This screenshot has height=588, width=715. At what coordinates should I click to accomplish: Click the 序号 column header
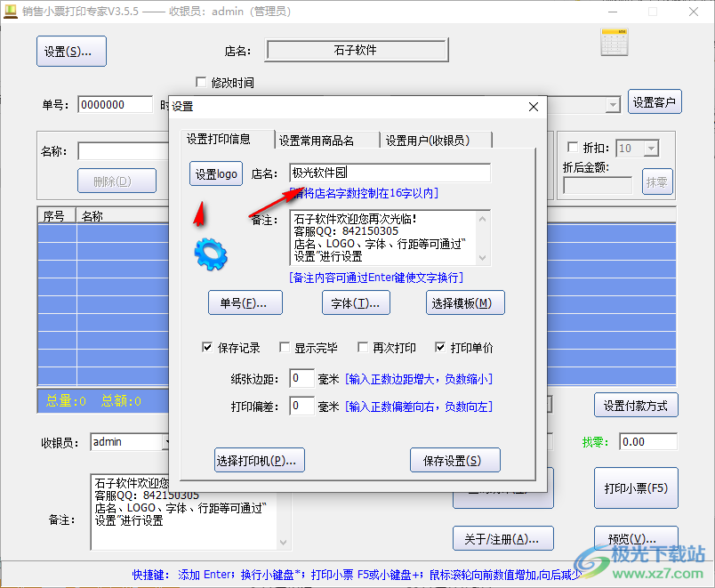click(57, 215)
